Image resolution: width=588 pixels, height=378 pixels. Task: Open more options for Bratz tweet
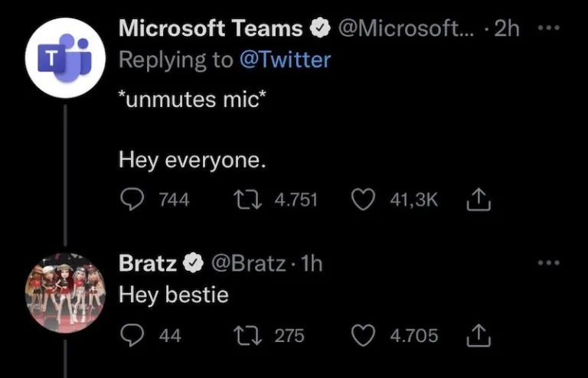coord(548,263)
